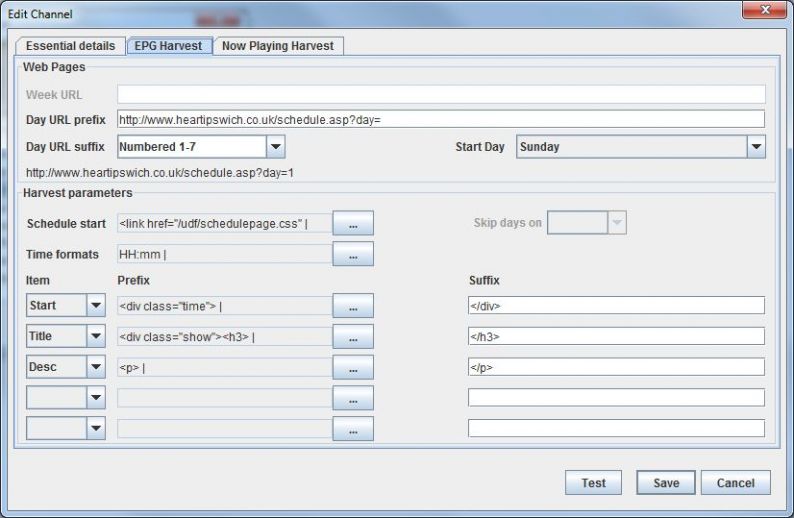Select the EPG Harvest tab

tap(169, 46)
